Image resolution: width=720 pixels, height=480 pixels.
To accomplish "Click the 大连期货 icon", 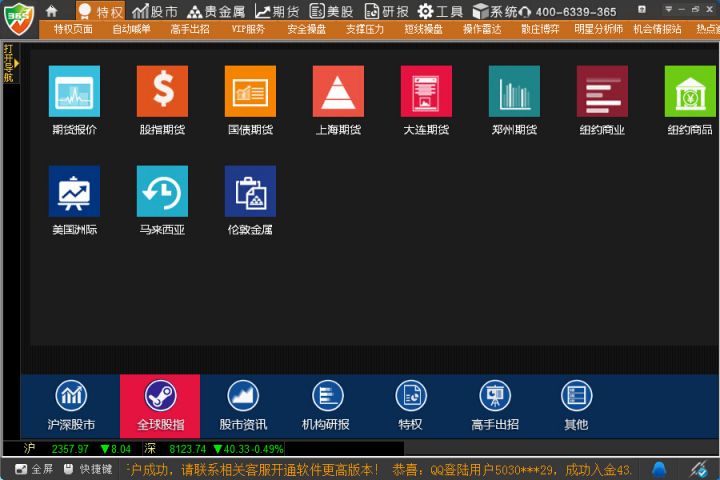I will coord(426,92).
